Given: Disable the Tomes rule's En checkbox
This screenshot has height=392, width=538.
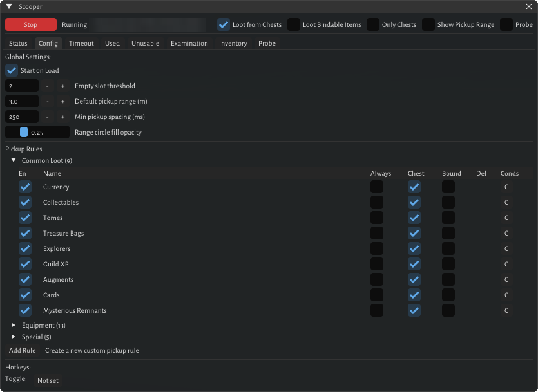Looking at the screenshot, I should (x=25, y=218).
